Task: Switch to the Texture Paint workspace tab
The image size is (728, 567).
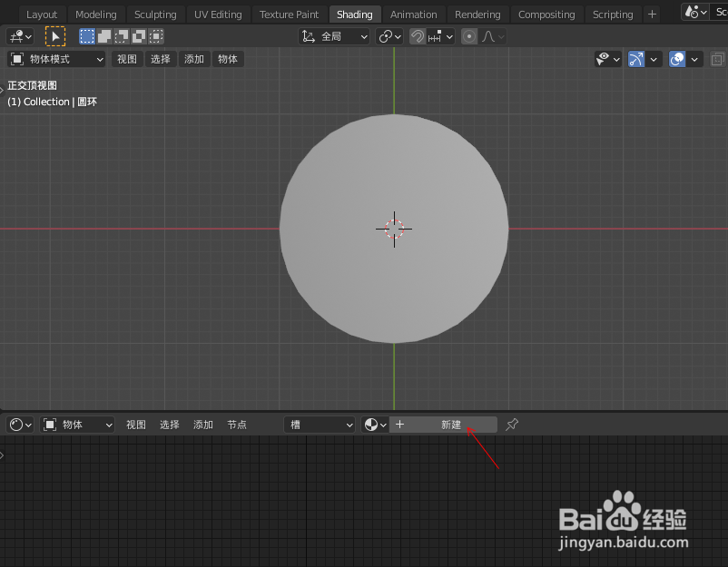Action: [x=290, y=15]
